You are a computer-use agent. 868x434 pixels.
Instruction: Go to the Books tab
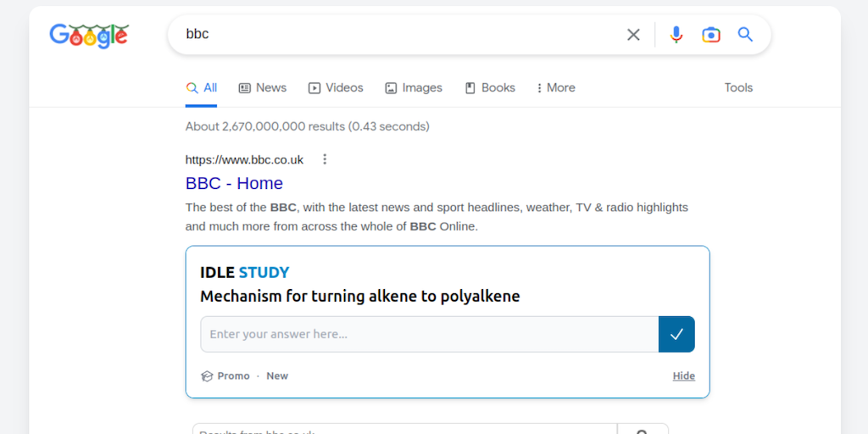tap(490, 88)
